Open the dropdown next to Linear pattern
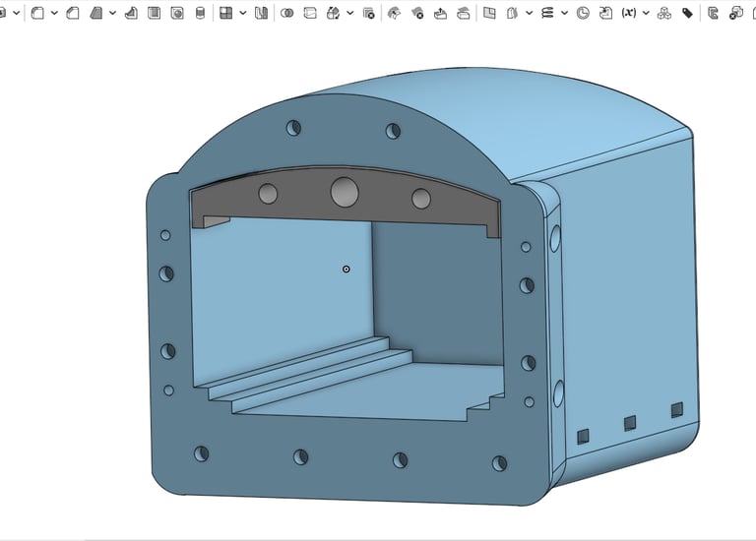Screen dimensions: 756x541 coord(243,13)
